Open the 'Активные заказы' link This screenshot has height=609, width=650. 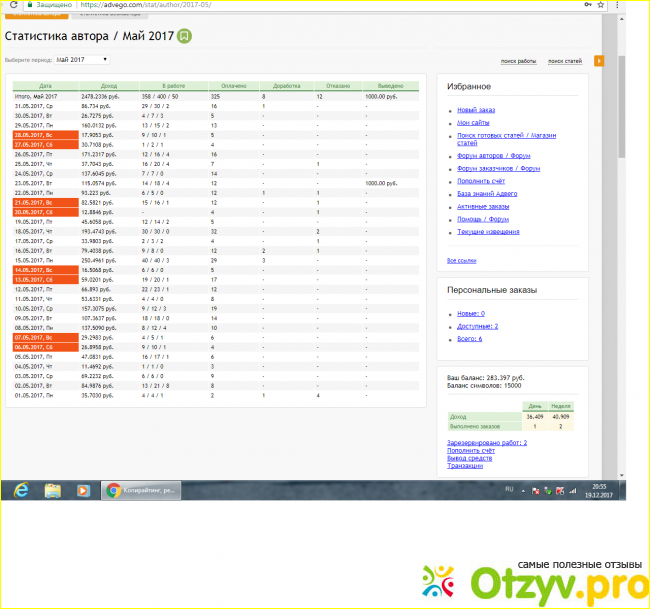click(x=483, y=206)
